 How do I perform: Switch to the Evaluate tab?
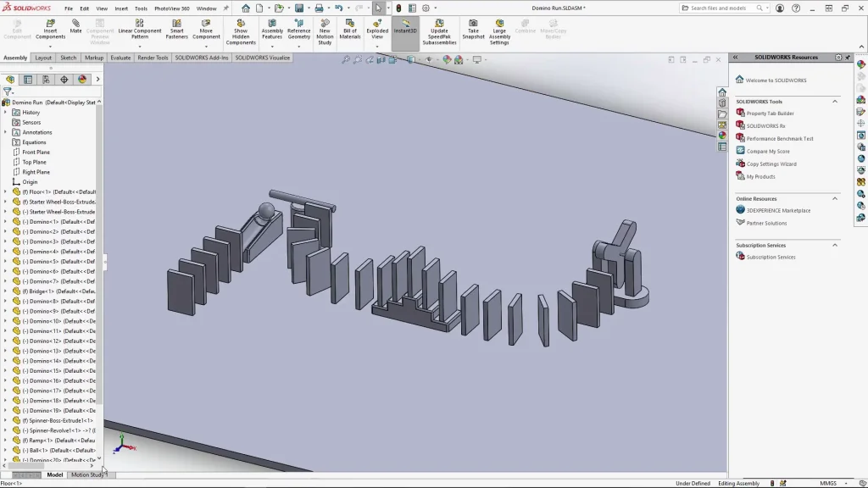[x=120, y=58]
